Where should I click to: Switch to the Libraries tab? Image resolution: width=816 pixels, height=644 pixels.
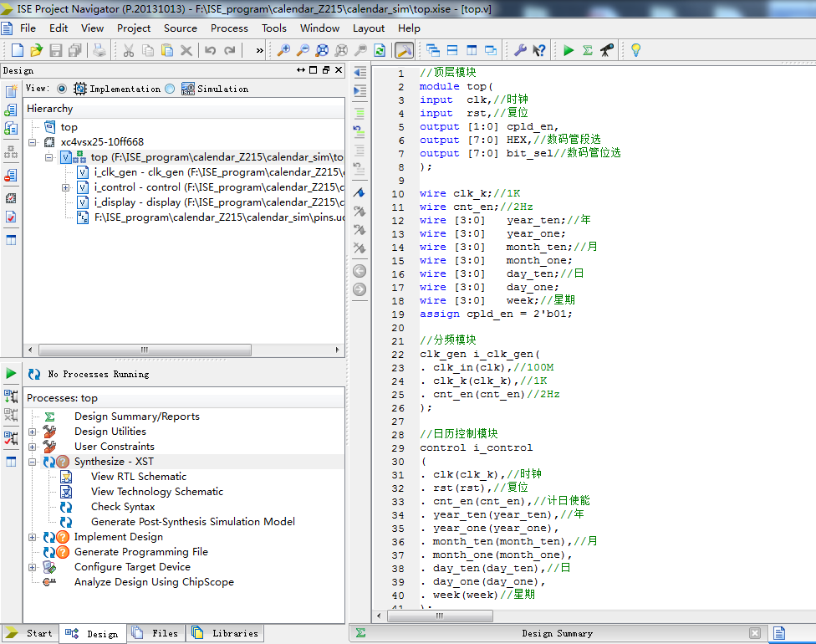[x=226, y=633]
